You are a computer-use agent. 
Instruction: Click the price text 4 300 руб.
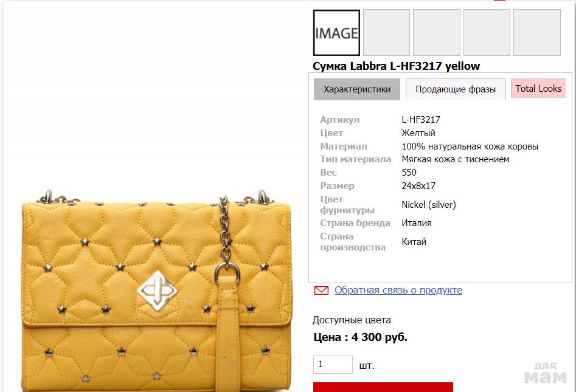point(379,337)
